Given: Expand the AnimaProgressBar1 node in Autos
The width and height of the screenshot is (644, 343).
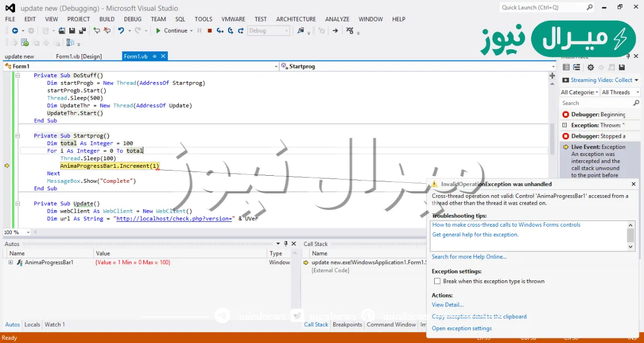Looking at the screenshot, I should pyautogui.click(x=10, y=263).
